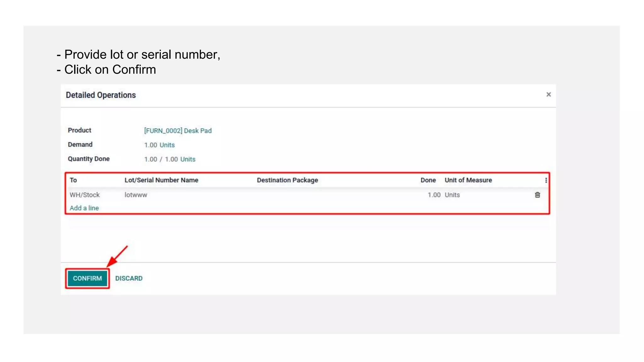Click the Quantity Done Units link
This screenshot has width=644, height=362.
[188, 159]
